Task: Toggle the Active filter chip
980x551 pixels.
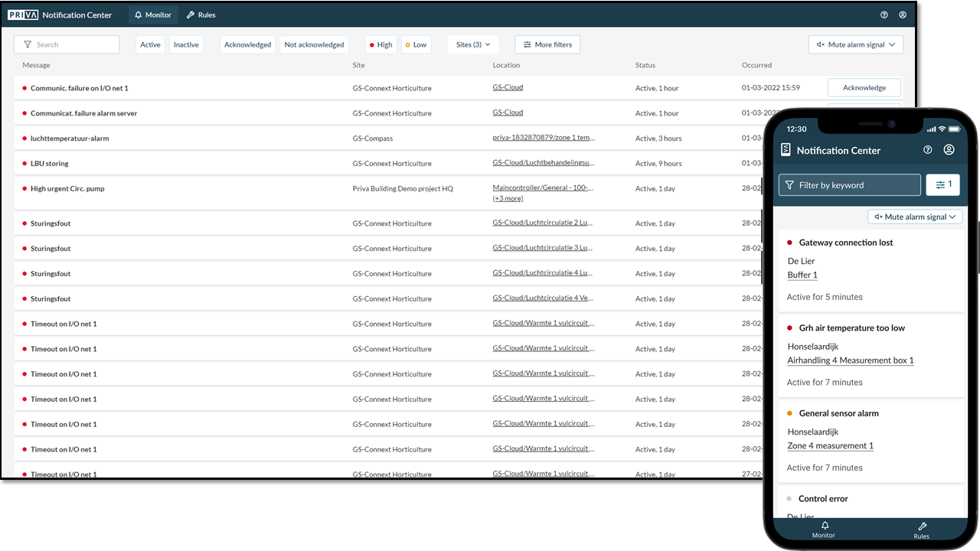Action: coord(150,44)
